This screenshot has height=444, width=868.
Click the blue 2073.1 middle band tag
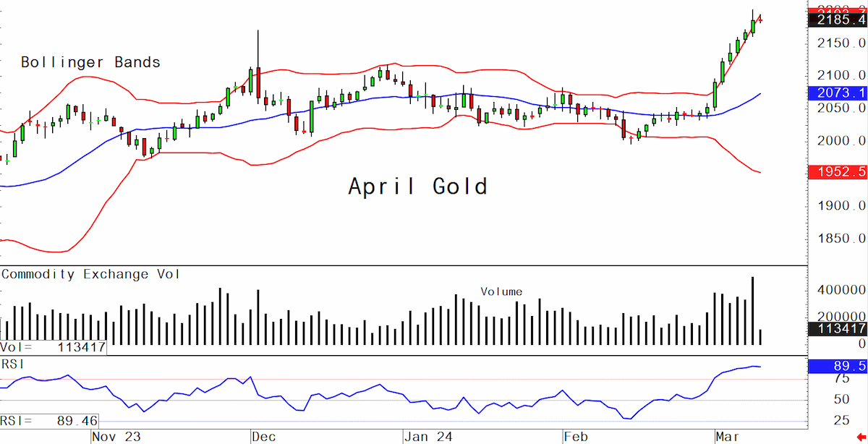(x=838, y=93)
